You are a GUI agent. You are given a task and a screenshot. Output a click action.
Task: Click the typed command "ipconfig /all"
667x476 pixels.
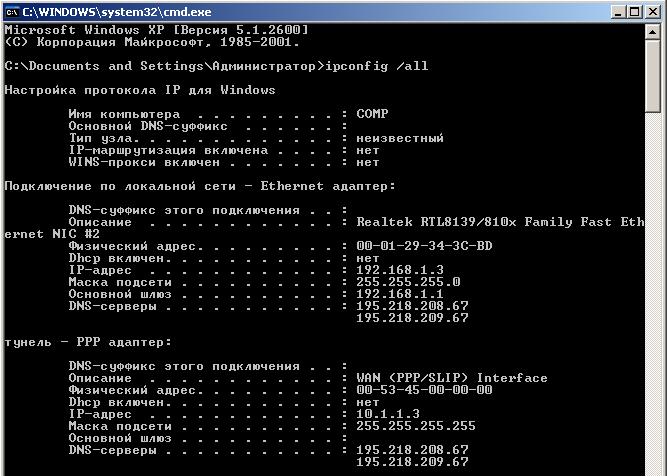[376, 66]
